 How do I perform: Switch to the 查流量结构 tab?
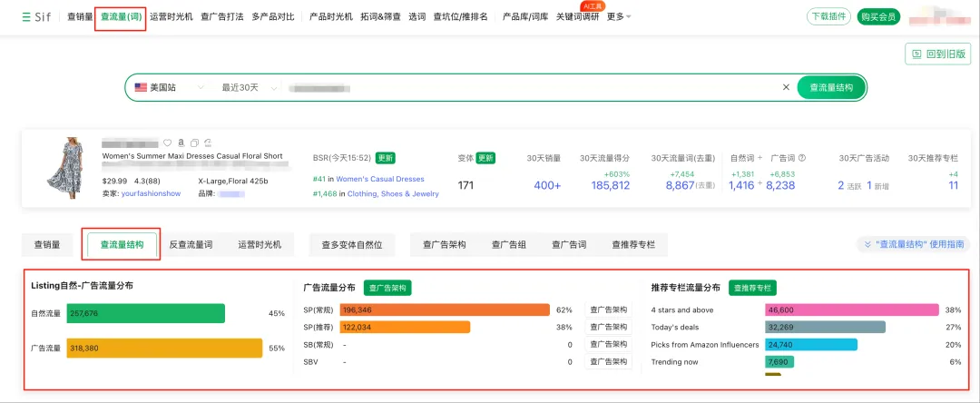[x=122, y=245]
